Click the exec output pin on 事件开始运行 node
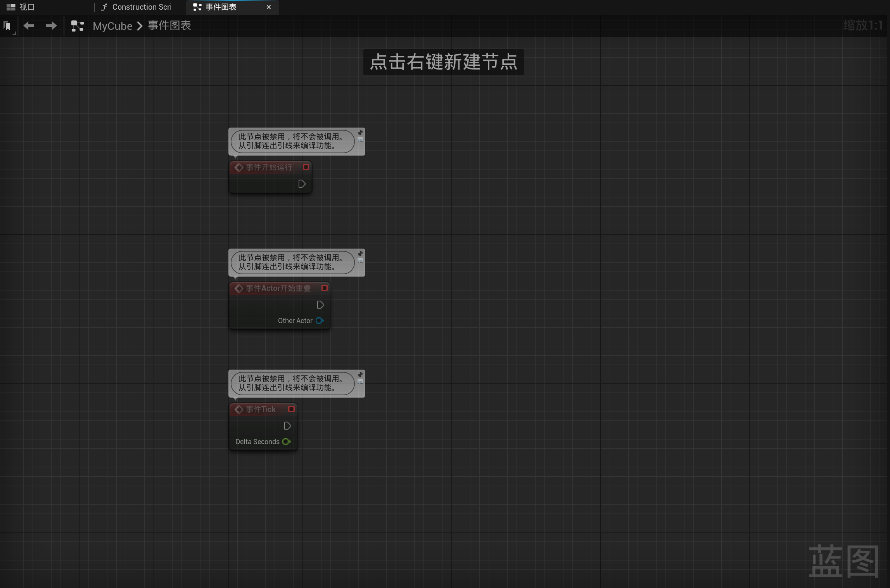 pyautogui.click(x=302, y=184)
